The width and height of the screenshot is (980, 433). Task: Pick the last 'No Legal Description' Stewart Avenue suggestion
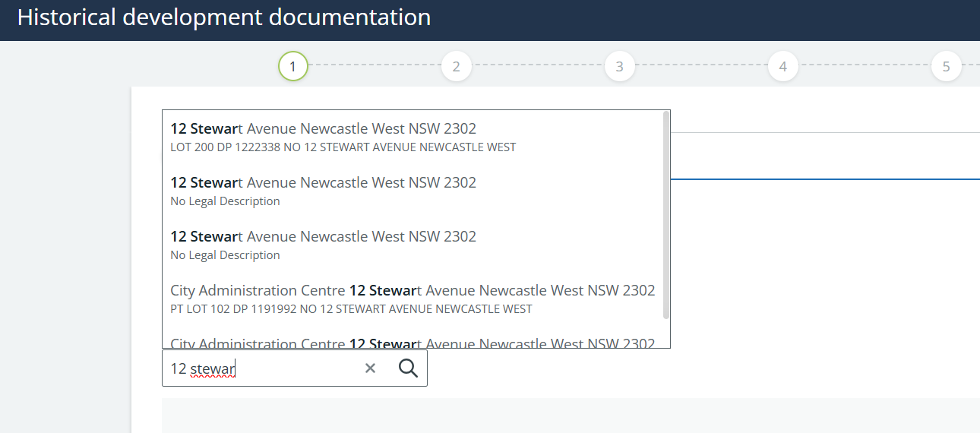[323, 245]
